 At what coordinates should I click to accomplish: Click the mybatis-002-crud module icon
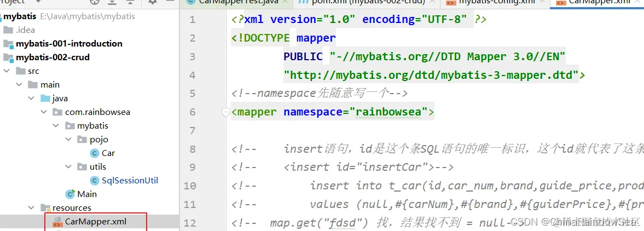(x=8, y=57)
